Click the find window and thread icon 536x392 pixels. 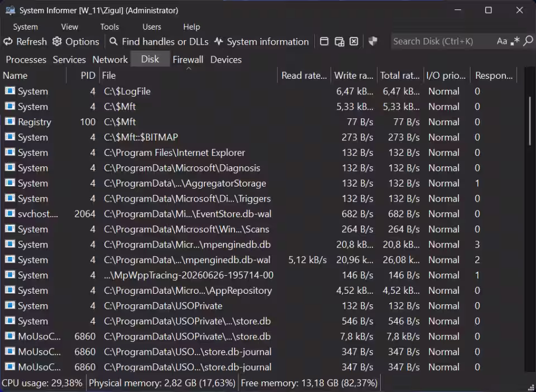click(x=339, y=42)
